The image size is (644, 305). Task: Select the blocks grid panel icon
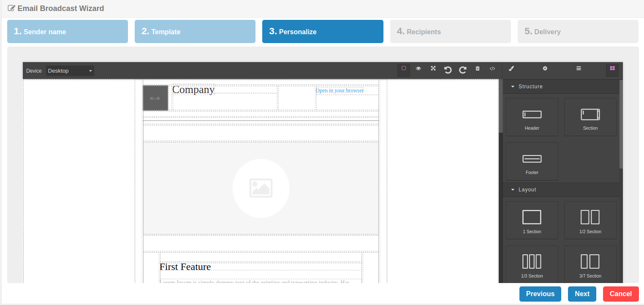612,68
